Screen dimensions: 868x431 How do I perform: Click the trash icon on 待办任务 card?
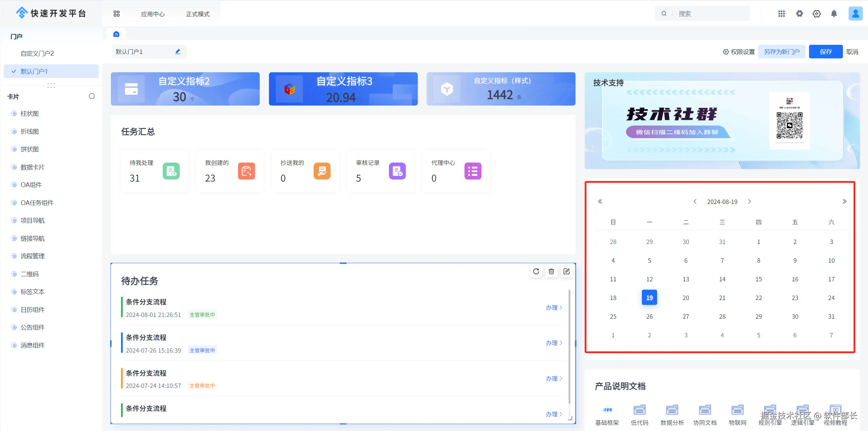tap(551, 271)
